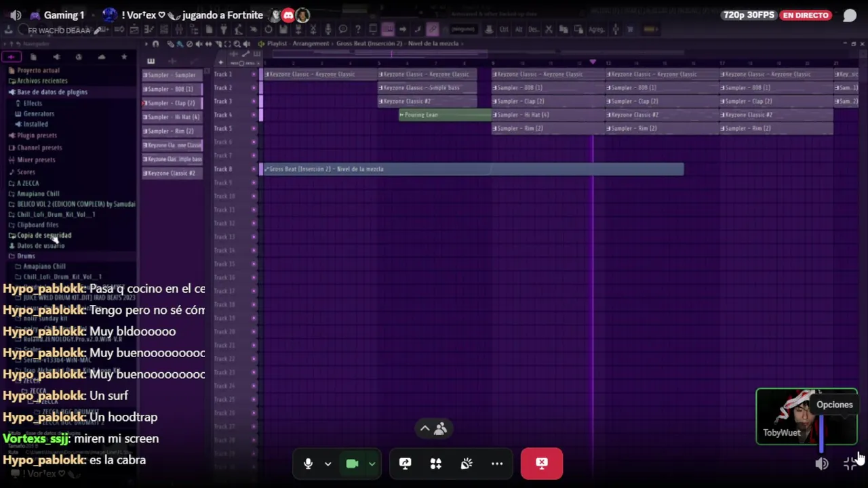Switch to the star favorites tab in browser
The width and height of the screenshot is (868, 488).
[124, 57]
